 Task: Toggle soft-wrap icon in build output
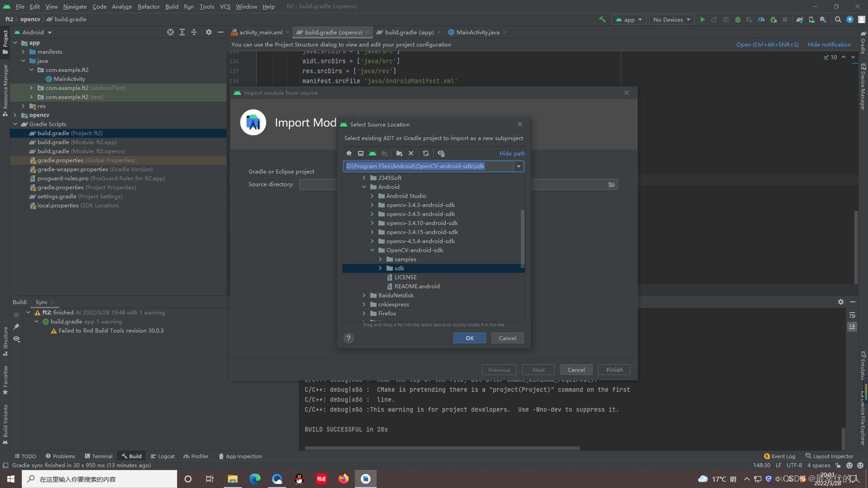click(852, 315)
